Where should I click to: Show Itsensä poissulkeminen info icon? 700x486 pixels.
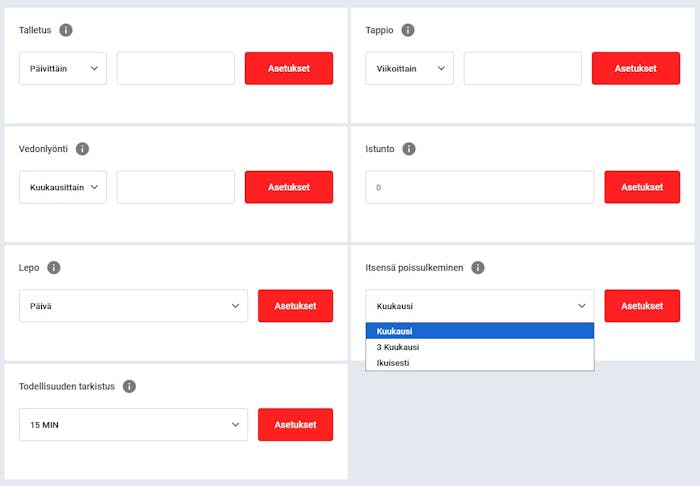478,268
